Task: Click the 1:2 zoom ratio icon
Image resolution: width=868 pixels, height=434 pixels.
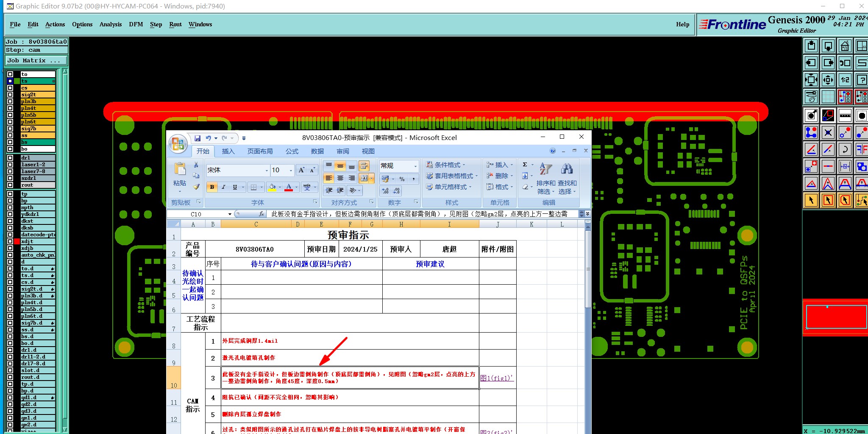Action: click(x=845, y=80)
